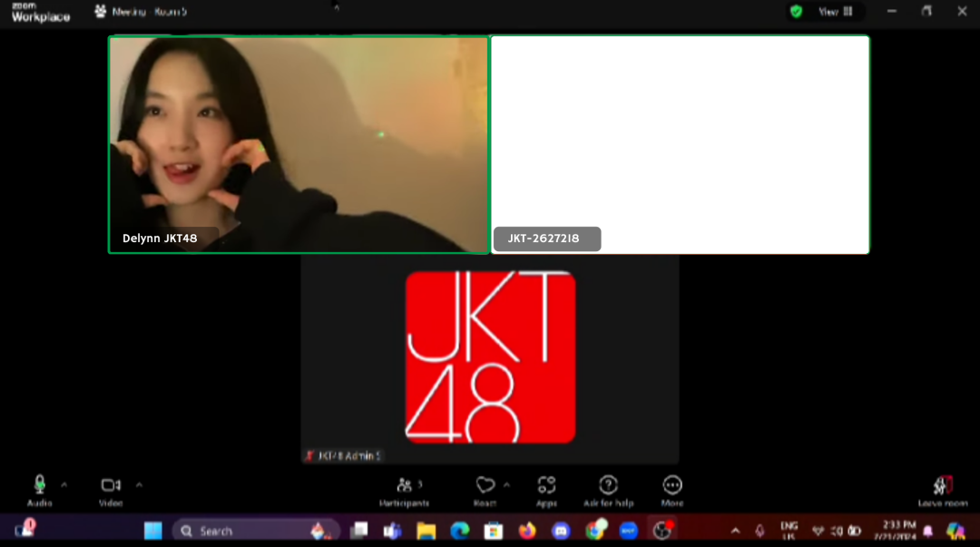
Task: Select the JKT48 Admin logo tile
Action: [x=490, y=359]
